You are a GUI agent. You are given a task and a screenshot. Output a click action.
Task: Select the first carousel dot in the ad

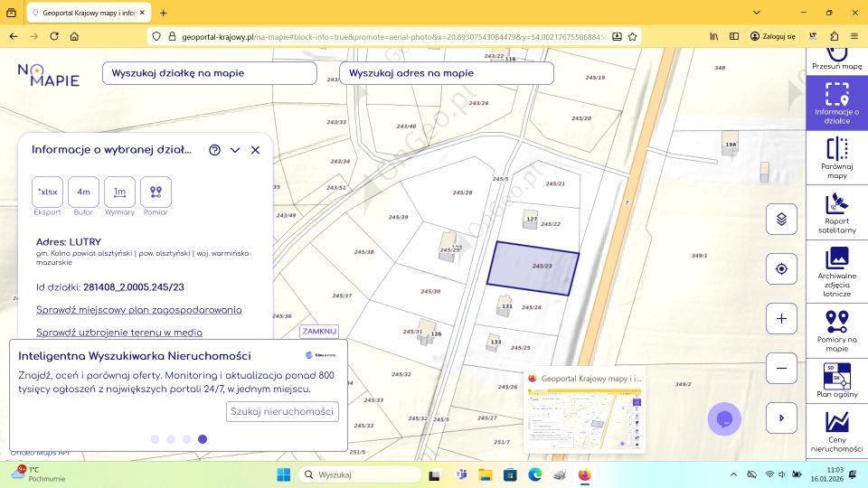(156, 439)
